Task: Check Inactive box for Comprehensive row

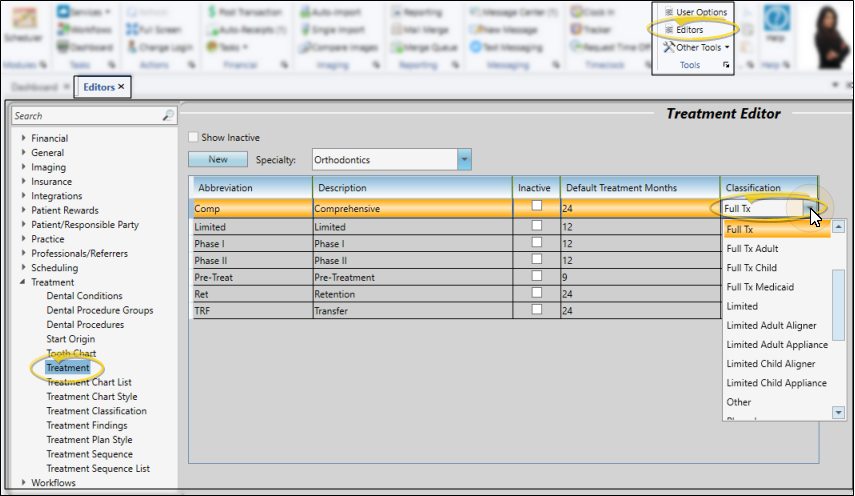Action: coord(538,206)
